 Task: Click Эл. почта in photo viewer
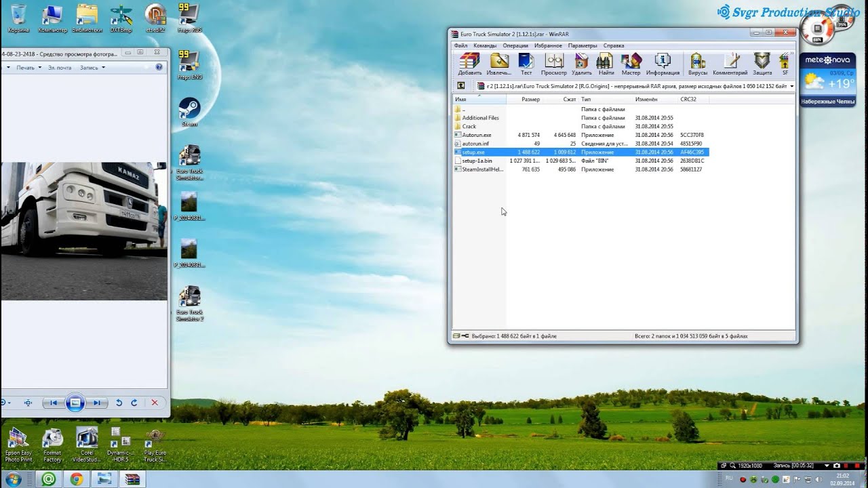point(60,68)
